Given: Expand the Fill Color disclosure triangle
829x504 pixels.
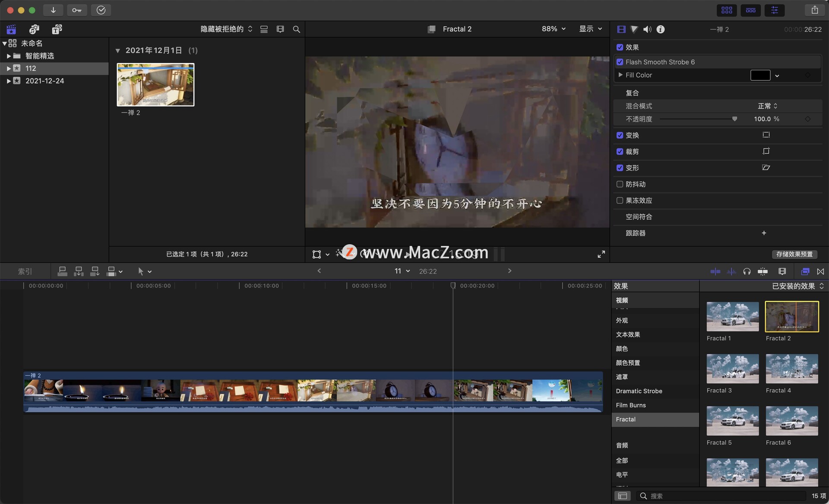Looking at the screenshot, I should point(620,75).
